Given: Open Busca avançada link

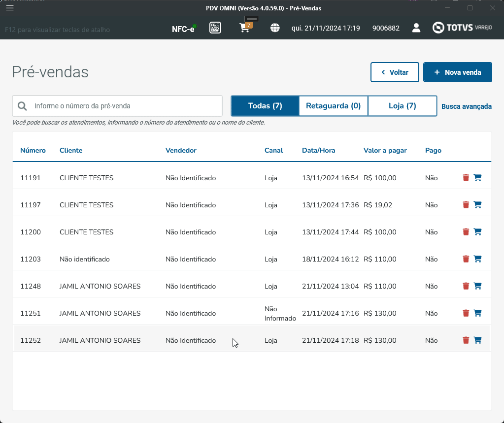Looking at the screenshot, I should [x=467, y=106].
